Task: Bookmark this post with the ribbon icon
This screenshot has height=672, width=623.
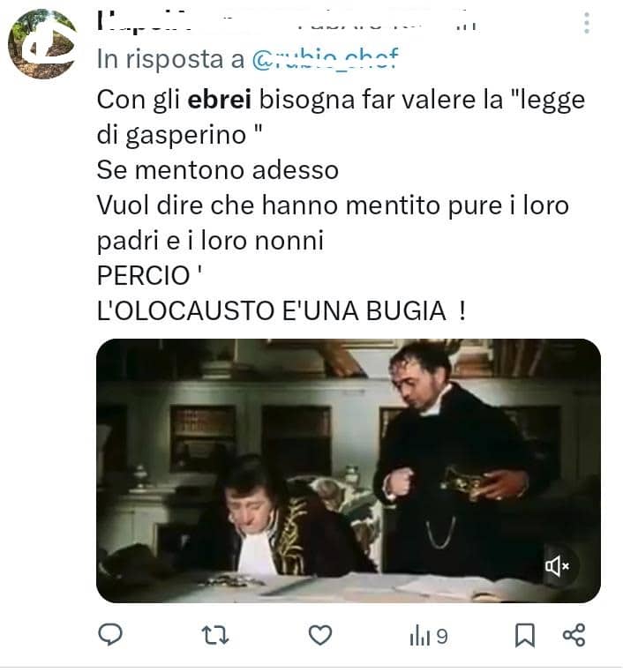Action: click(525, 635)
